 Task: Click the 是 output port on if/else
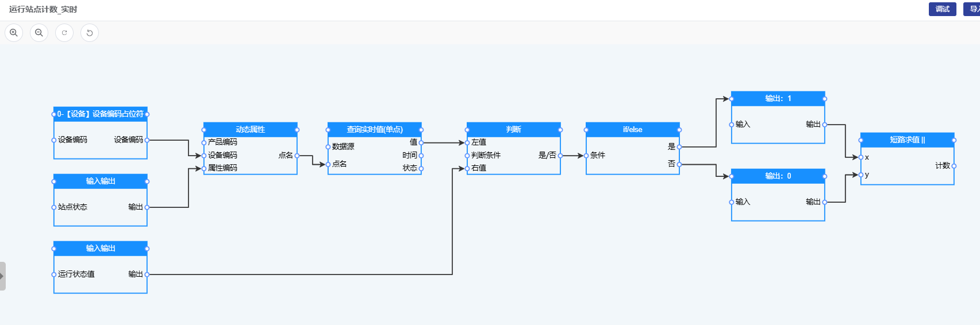679,147
